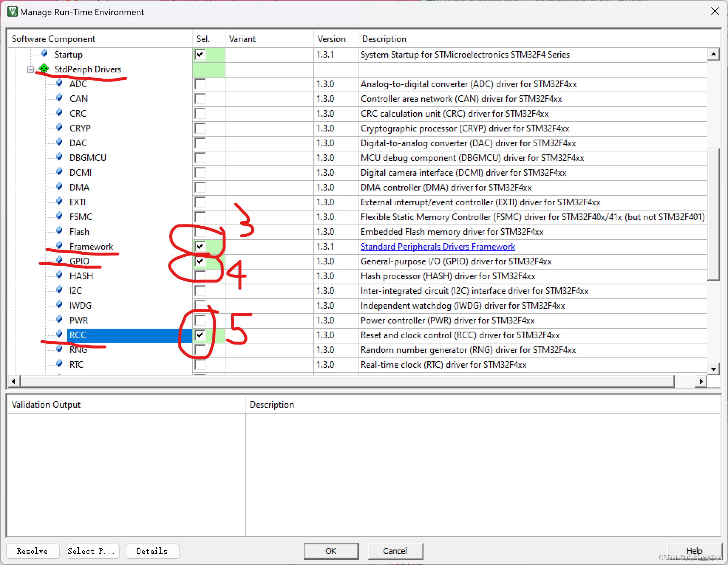
Task: Tick the DMA driver checkbox
Action: tap(200, 187)
